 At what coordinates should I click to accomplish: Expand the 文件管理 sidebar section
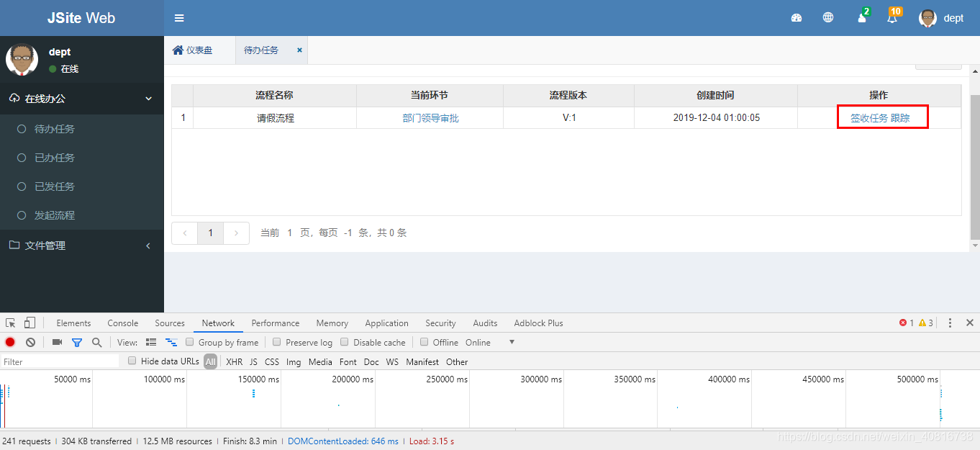(x=82, y=246)
